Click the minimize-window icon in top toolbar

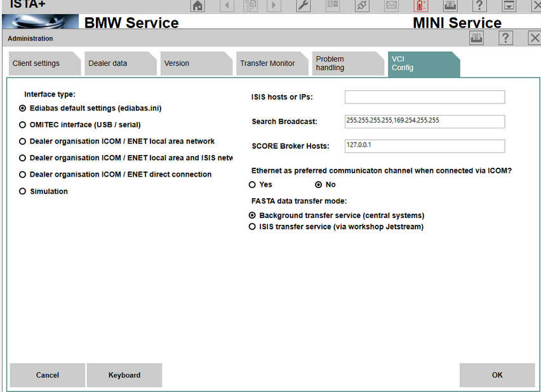tap(509, 6)
